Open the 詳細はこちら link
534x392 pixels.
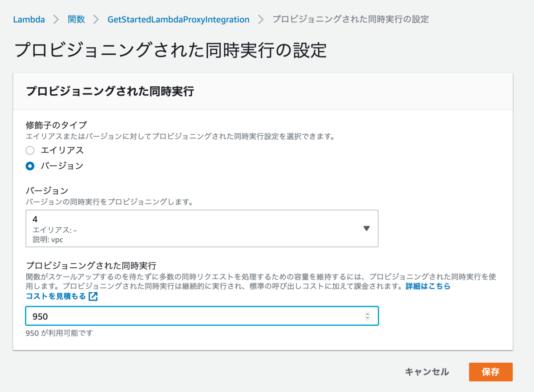click(x=428, y=287)
